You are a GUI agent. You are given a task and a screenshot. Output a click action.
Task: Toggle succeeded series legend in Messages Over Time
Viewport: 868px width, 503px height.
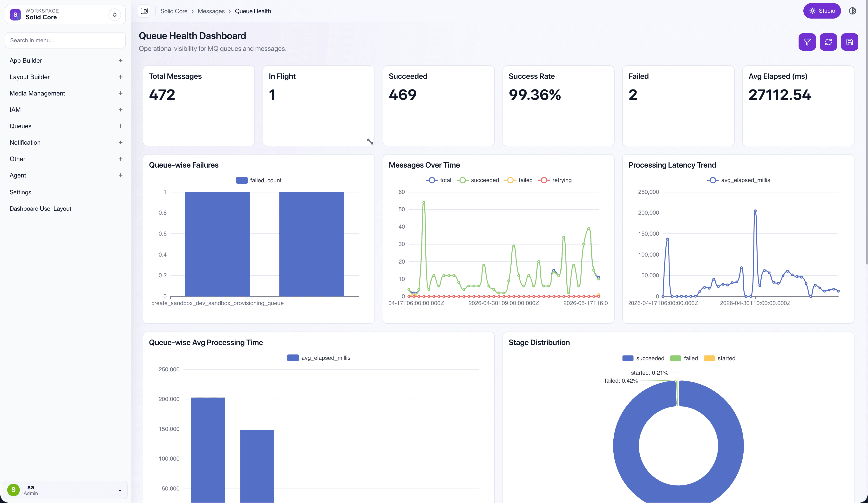pos(478,180)
